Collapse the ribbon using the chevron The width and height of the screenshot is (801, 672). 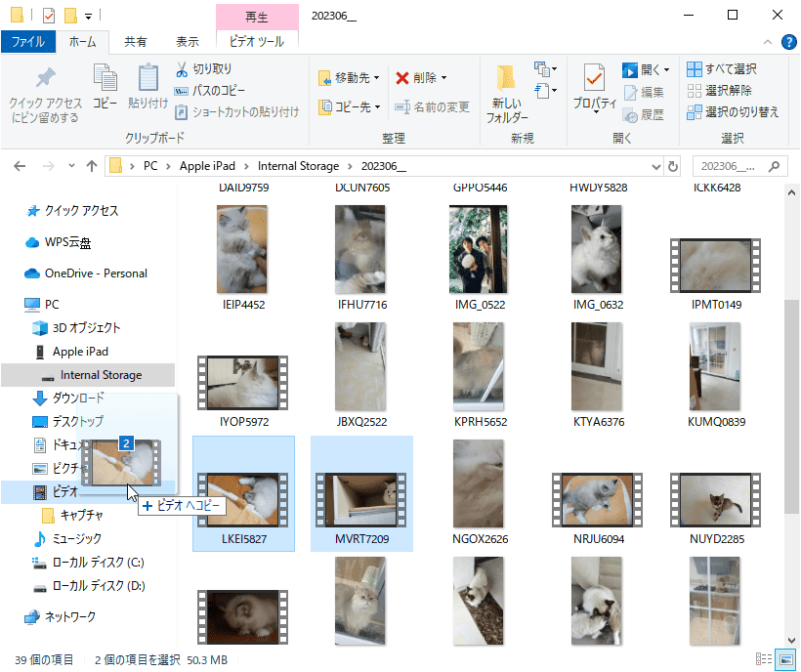(x=767, y=42)
